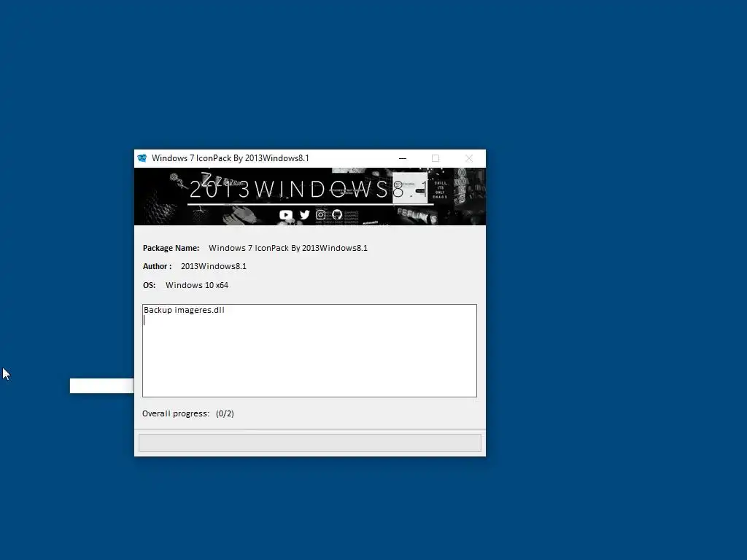The height and width of the screenshot is (560, 747).
Task: Close the IconPack installer window
Action: 469,158
